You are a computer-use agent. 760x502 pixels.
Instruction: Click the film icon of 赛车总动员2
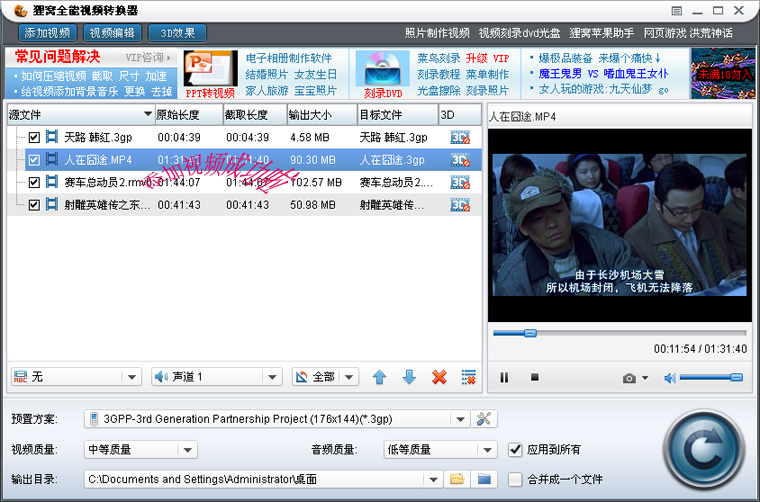tap(52, 182)
